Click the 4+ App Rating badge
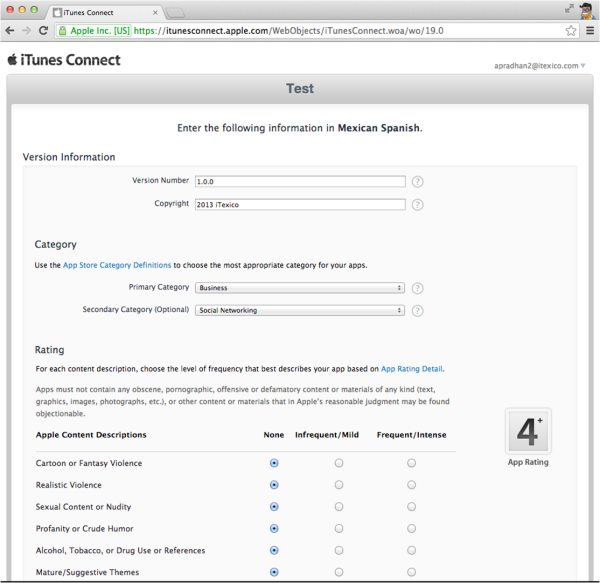Image resolution: width=600 pixels, height=583 pixels. 528,432
